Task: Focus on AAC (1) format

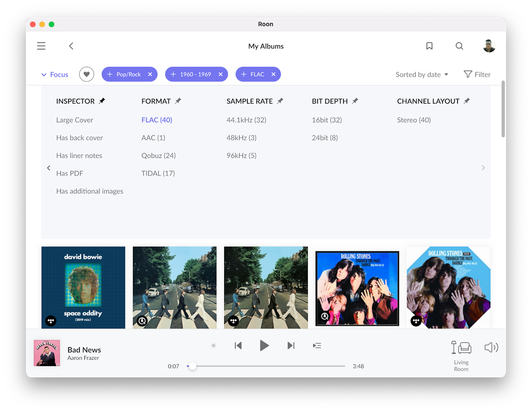Action: (x=153, y=138)
